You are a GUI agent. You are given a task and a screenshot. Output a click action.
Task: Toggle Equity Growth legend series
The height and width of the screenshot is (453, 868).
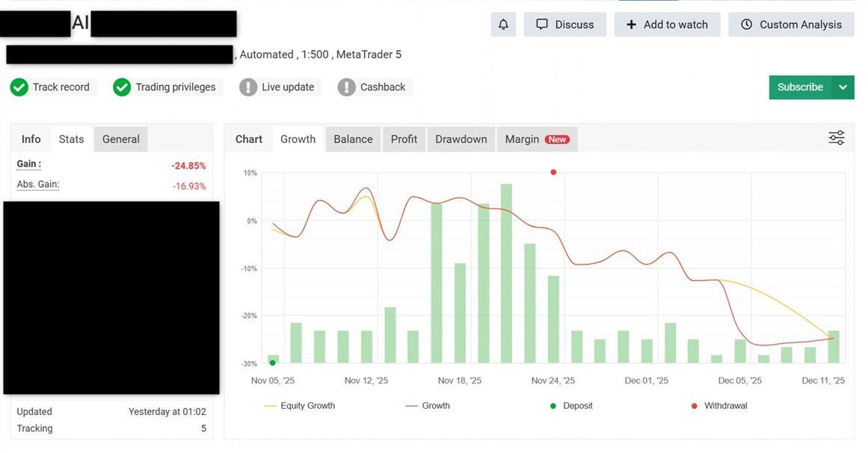[299, 406]
